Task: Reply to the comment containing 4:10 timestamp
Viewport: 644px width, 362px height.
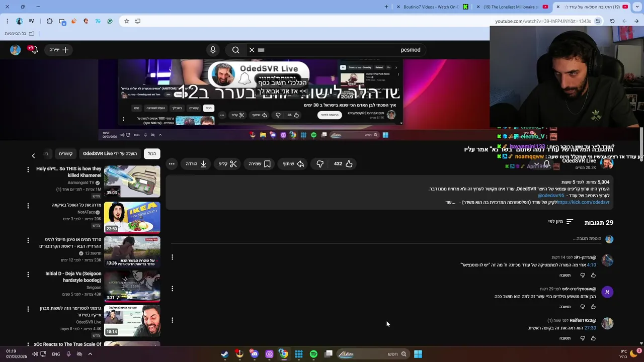Action: point(565,275)
